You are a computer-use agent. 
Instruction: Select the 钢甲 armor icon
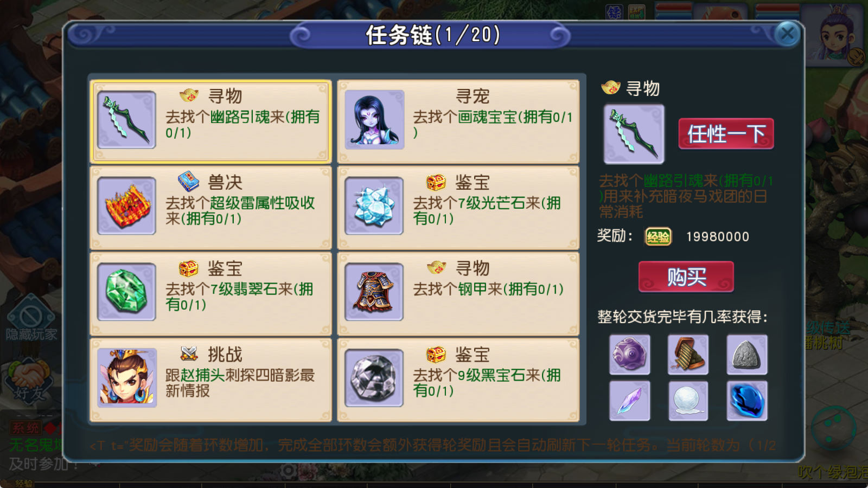pos(374,292)
